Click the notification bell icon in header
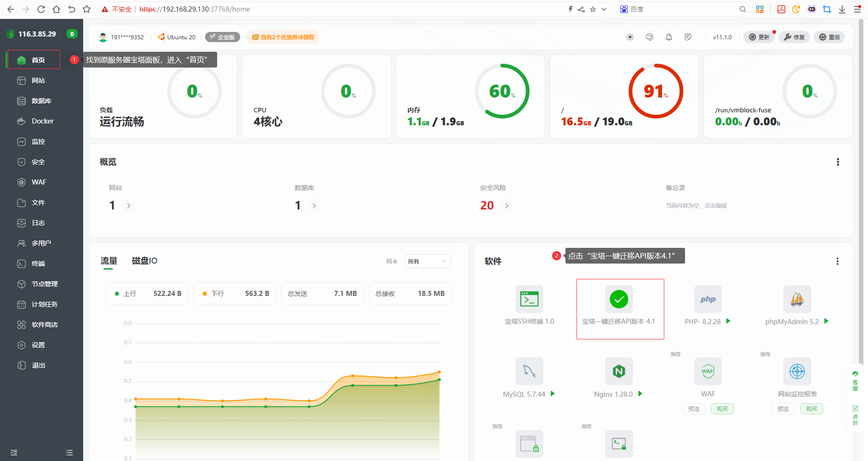 pyautogui.click(x=668, y=37)
